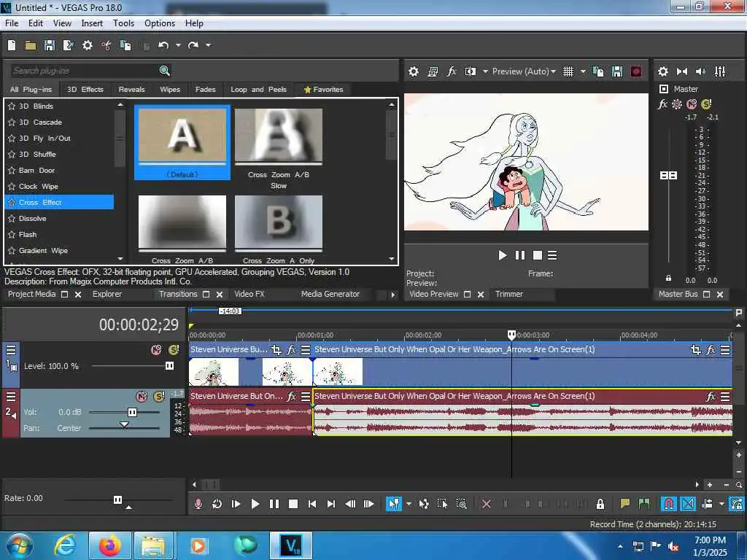Open the Insert menu

(92, 23)
